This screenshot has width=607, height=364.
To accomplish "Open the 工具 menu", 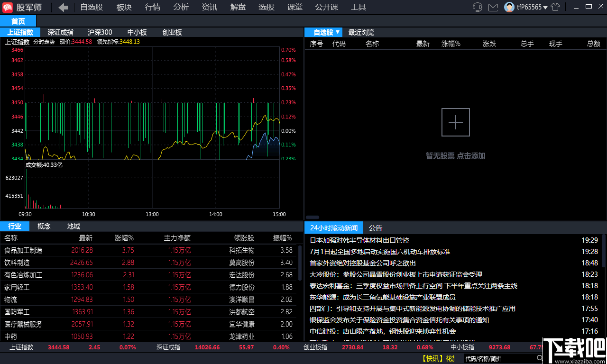I will pos(359,7).
